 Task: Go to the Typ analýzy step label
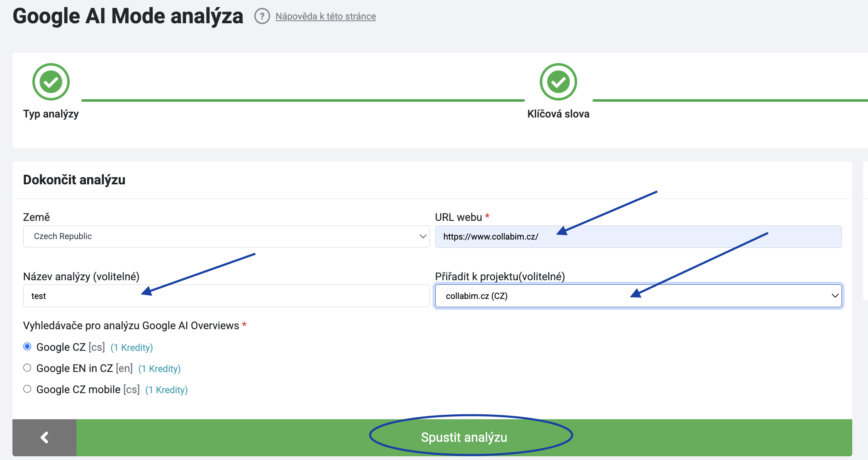[x=51, y=114]
